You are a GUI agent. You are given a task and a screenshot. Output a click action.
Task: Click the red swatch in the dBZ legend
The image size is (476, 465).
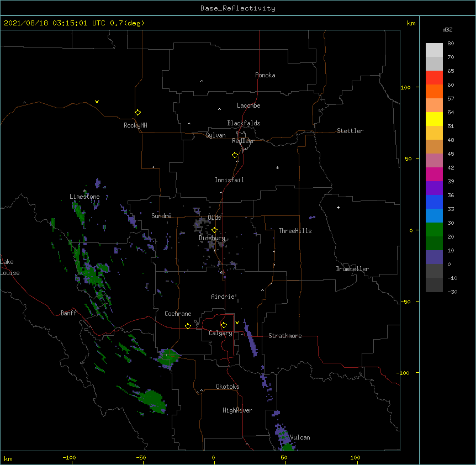pos(434,77)
